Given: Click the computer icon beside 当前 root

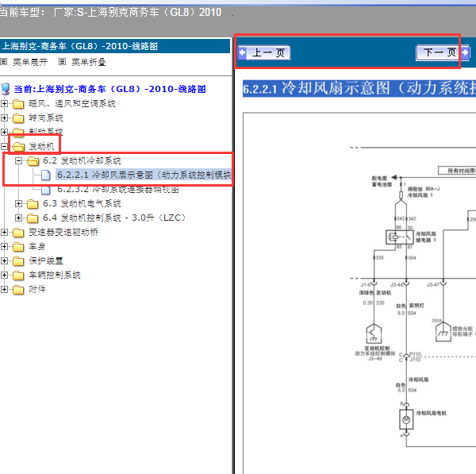Looking at the screenshot, I should click(x=6, y=89).
